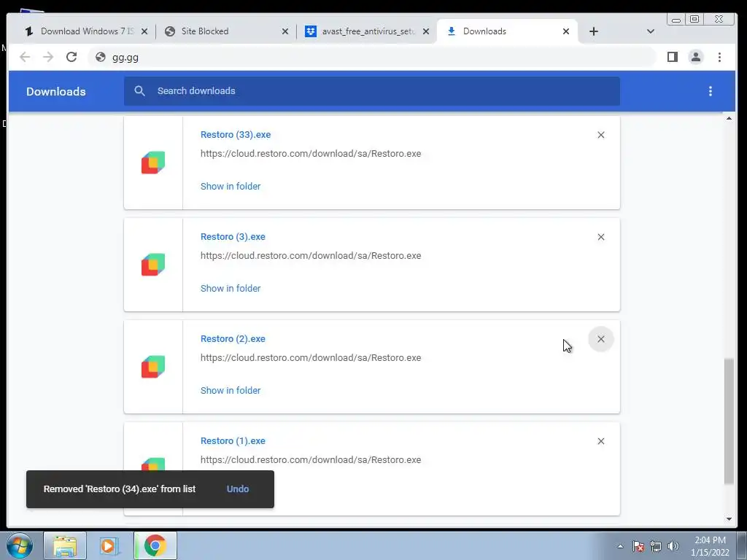This screenshot has width=747, height=560.
Task: Show Restoro (3).exe in folder
Action: point(231,289)
